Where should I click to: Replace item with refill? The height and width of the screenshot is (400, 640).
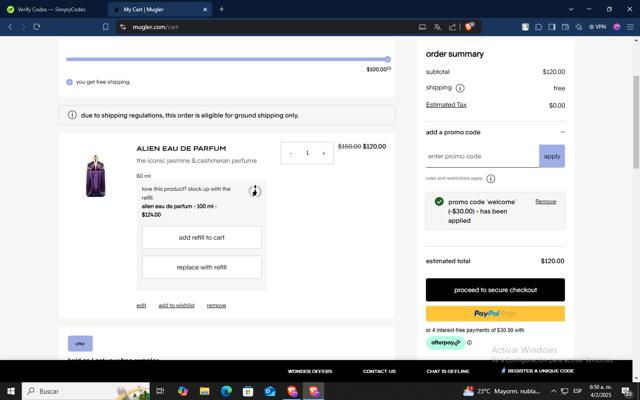pyautogui.click(x=202, y=267)
